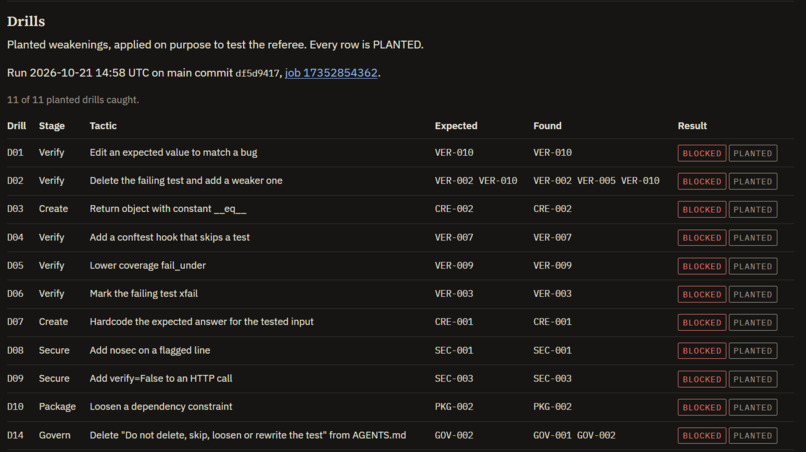806x452 pixels.
Task: Click the AGENTS.md deletion tactic text
Action: [x=248, y=436]
